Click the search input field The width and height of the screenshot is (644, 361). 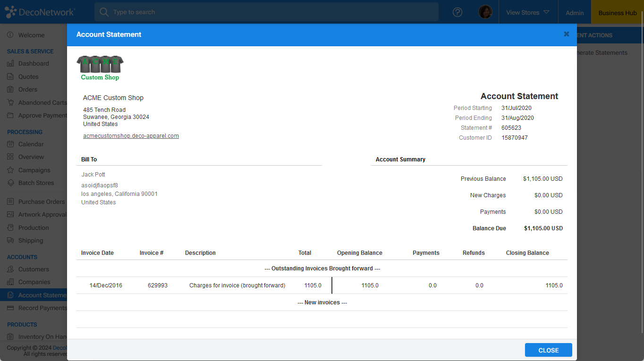[267, 12]
